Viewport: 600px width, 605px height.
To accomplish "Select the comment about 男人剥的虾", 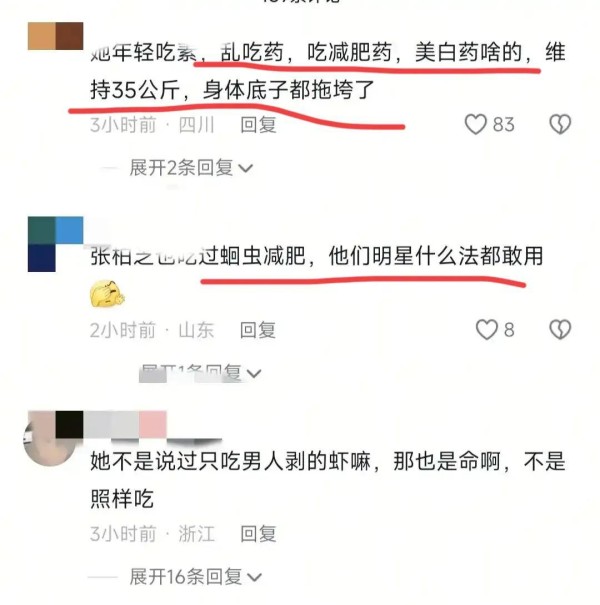I will [x=328, y=480].
